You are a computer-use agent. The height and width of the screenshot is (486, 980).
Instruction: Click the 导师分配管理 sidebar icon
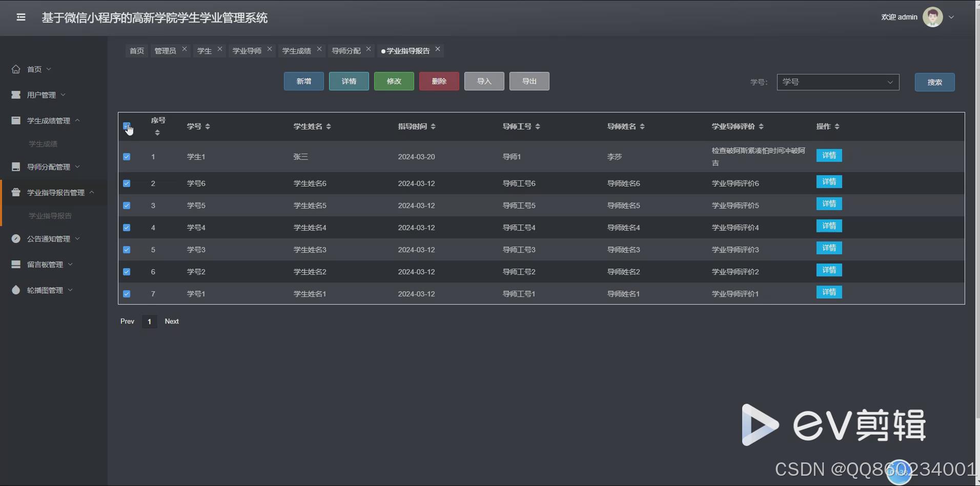pyautogui.click(x=16, y=167)
